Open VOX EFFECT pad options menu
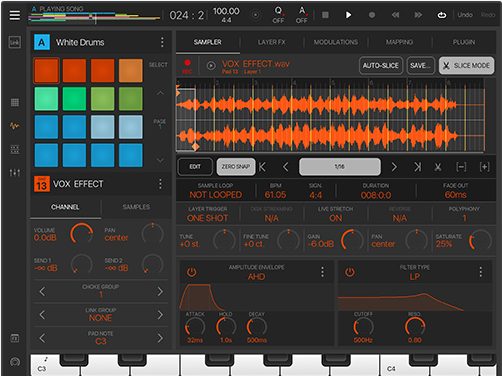The width and height of the screenshot is (502, 376). (x=160, y=184)
